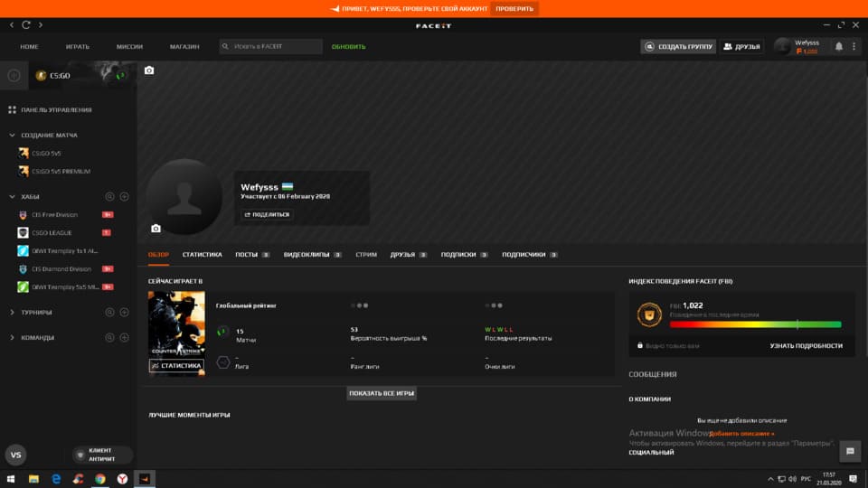This screenshot has width=868, height=488.
Task: Add a tournament with plus icon
Action: coord(125,312)
